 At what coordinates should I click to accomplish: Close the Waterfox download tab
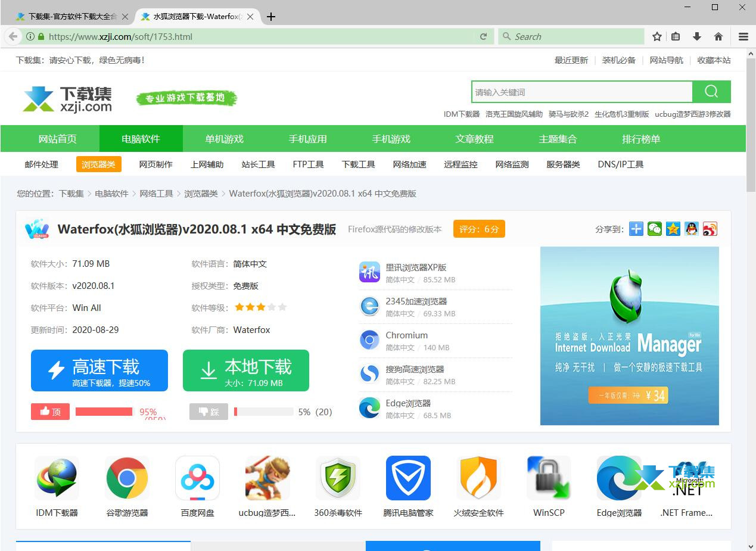click(x=250, y=17)
